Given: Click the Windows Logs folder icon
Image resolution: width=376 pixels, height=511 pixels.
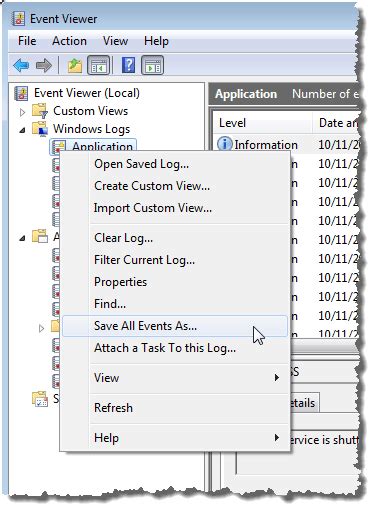Looking at the screenshot, I should pyautogui.click(x=40, y=129).
